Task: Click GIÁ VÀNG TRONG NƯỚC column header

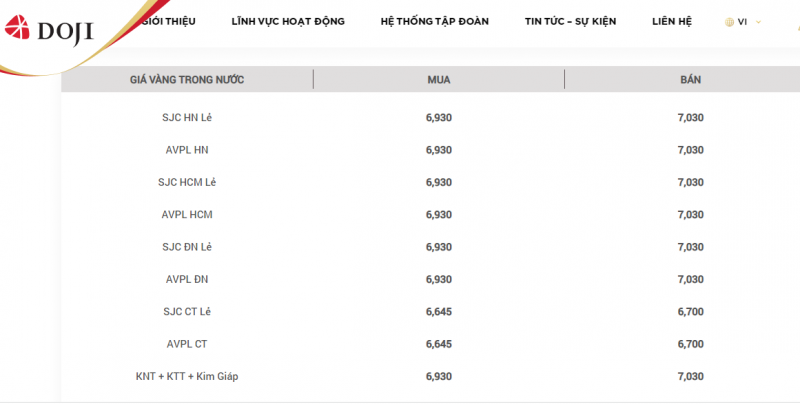Action: pyautogui.click(x=187, y=79)
